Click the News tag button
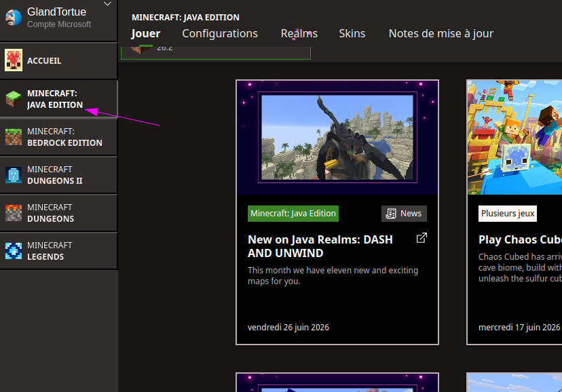 404,214
